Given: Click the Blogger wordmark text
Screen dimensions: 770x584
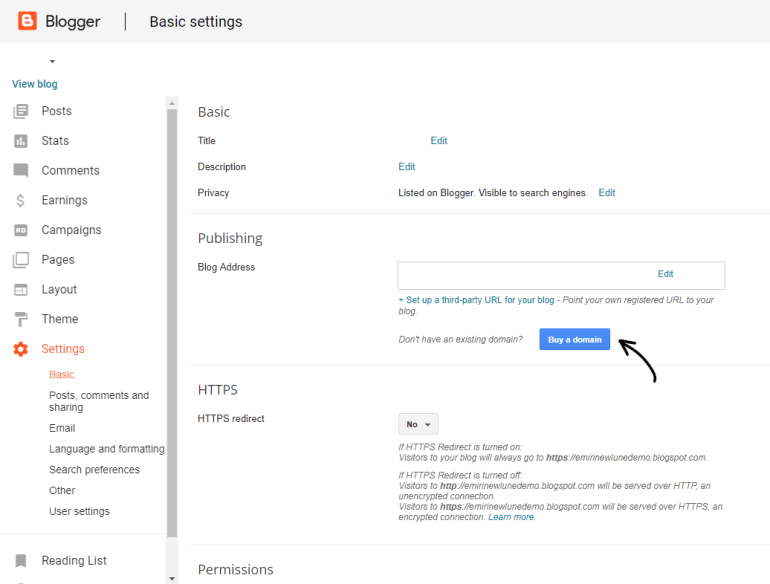Looking at the screenshot, I should [x=73, y=22].
